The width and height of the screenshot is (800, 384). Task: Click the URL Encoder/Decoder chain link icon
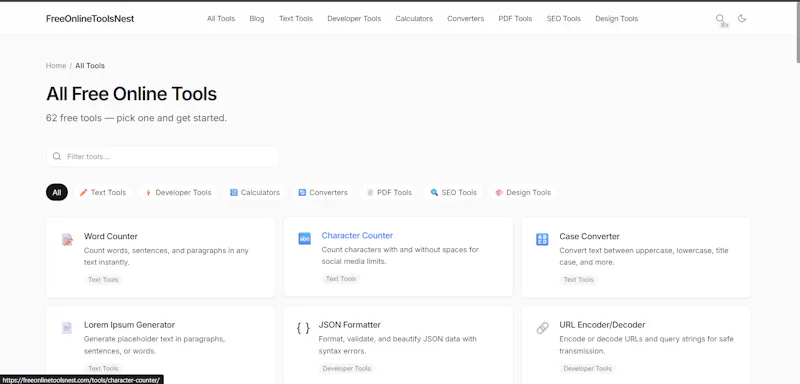coord(542,327)
